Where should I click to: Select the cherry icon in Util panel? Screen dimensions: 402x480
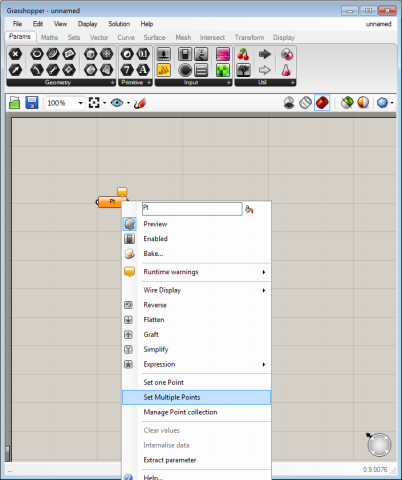pos(243,54)
